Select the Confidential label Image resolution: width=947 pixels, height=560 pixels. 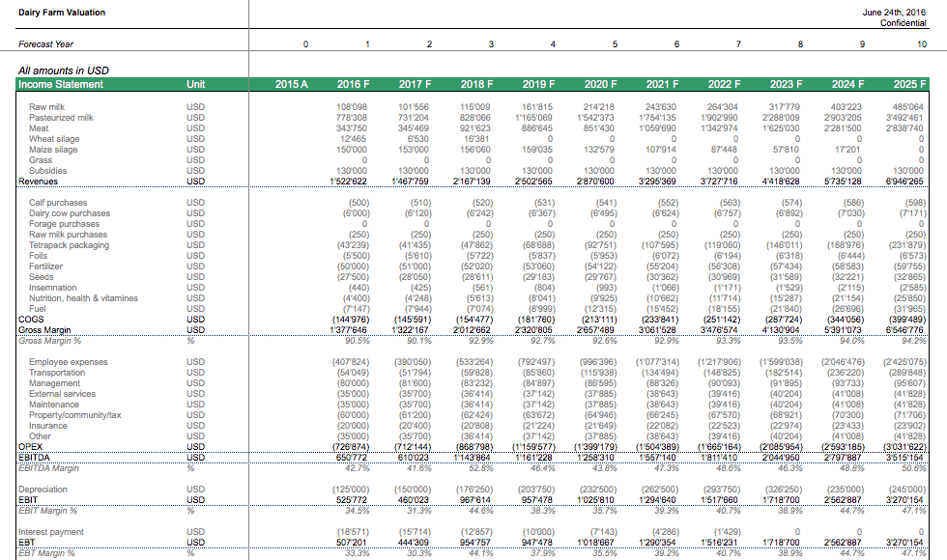[903, 23]
